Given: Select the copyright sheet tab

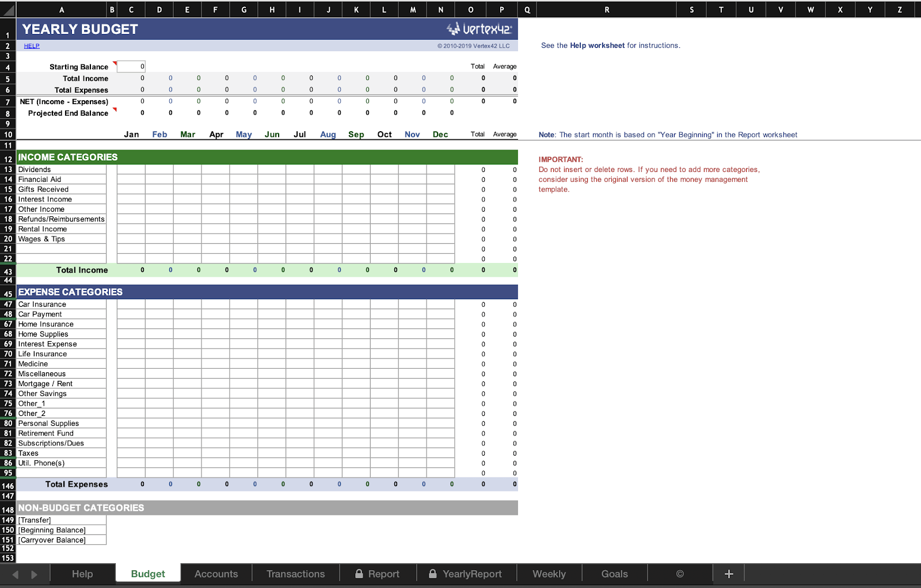Looking at the screenshot, I should [x=680, y=574].
